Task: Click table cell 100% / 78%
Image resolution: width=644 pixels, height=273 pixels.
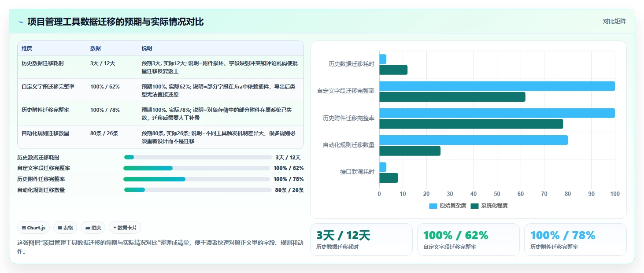Action: [105, 110]
